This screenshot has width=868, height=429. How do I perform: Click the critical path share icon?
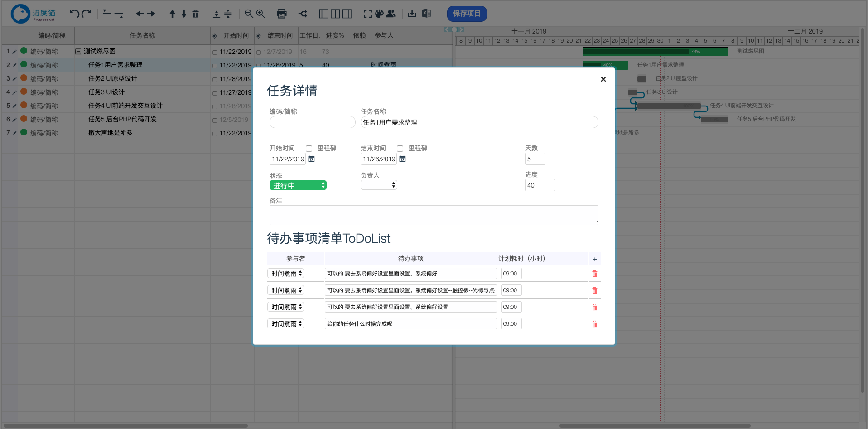303,14
